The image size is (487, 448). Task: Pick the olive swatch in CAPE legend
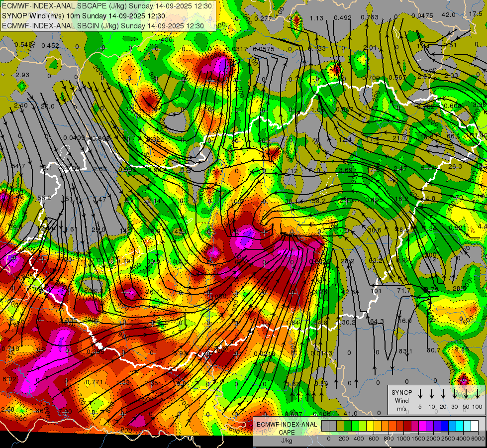(340, 426)
